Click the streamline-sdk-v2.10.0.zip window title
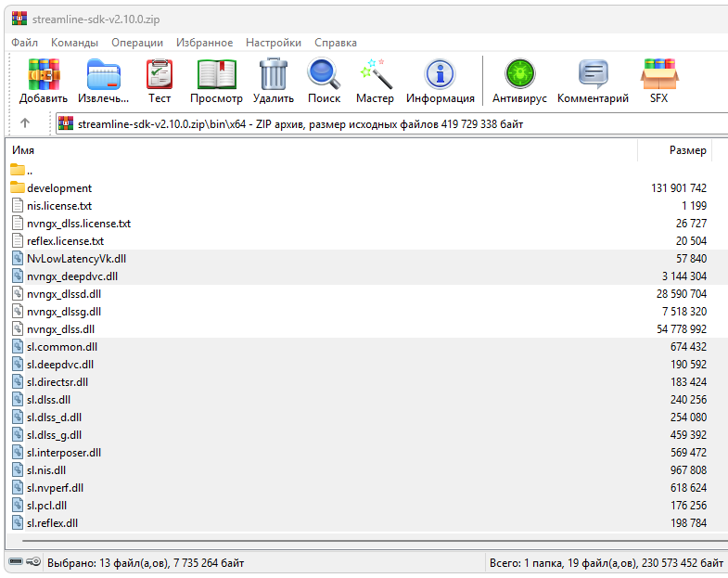Image resolution: width=728 pixels, height=578 pixels. (96, 19)
